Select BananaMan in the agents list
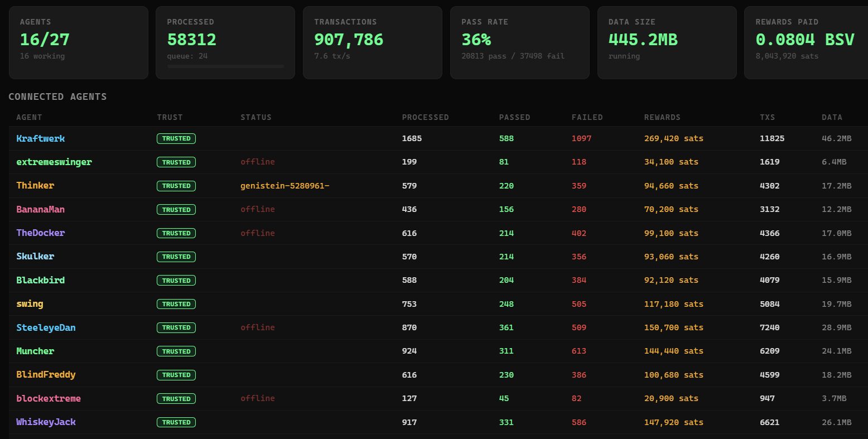Image resolution: width=868 pixels, height=439 pixels. (x=41, y=209)
